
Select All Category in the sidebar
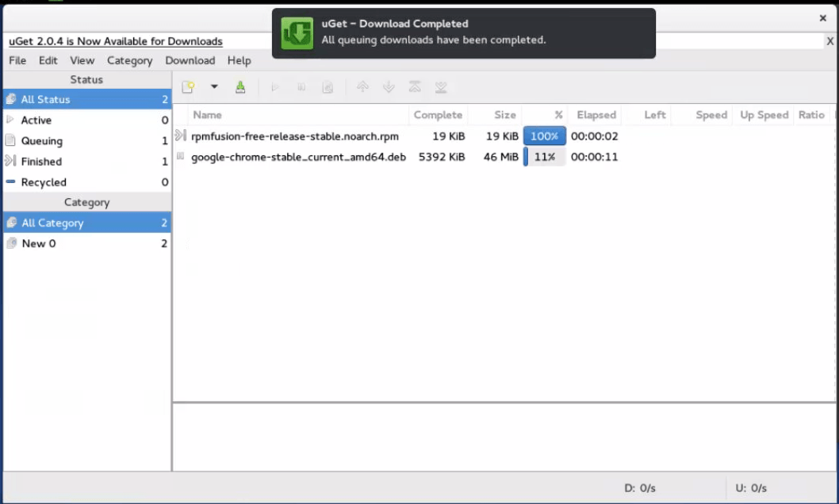[x=87, y=223]
